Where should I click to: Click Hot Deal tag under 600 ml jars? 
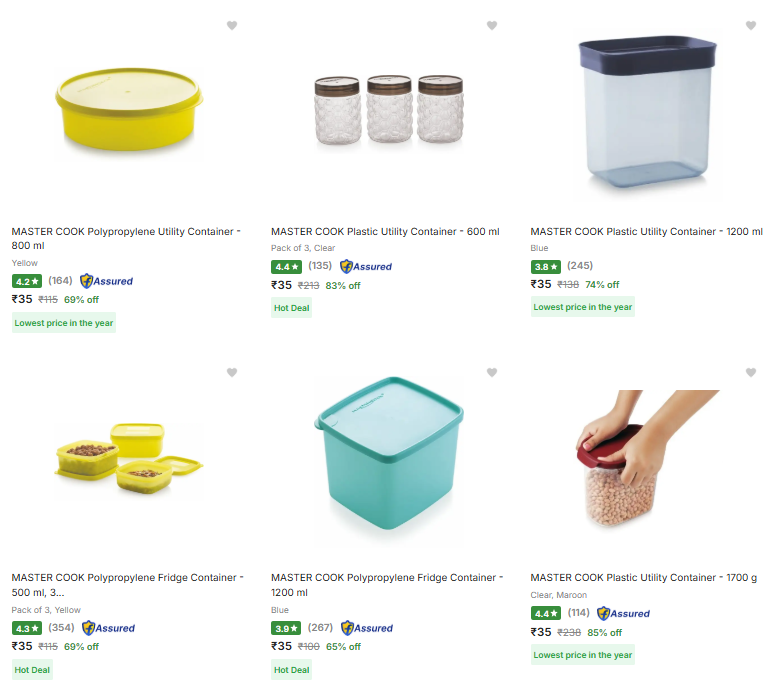(292, 308)
